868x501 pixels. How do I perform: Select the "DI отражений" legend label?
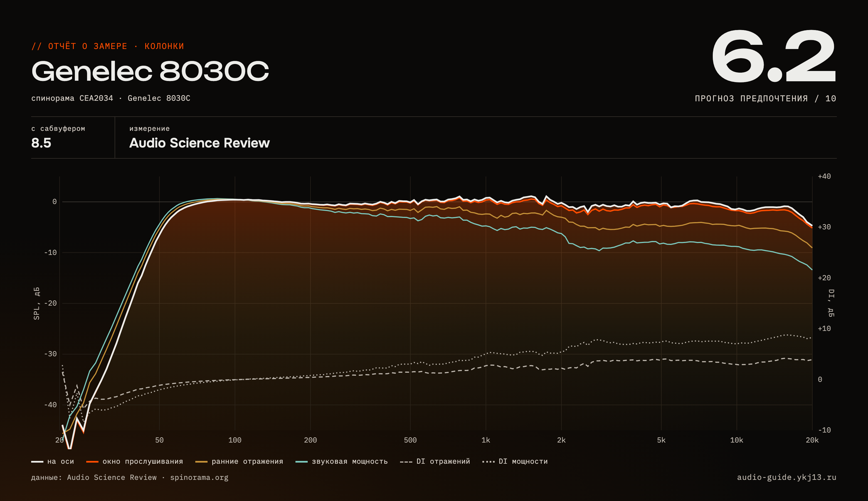tap(443, 461)
